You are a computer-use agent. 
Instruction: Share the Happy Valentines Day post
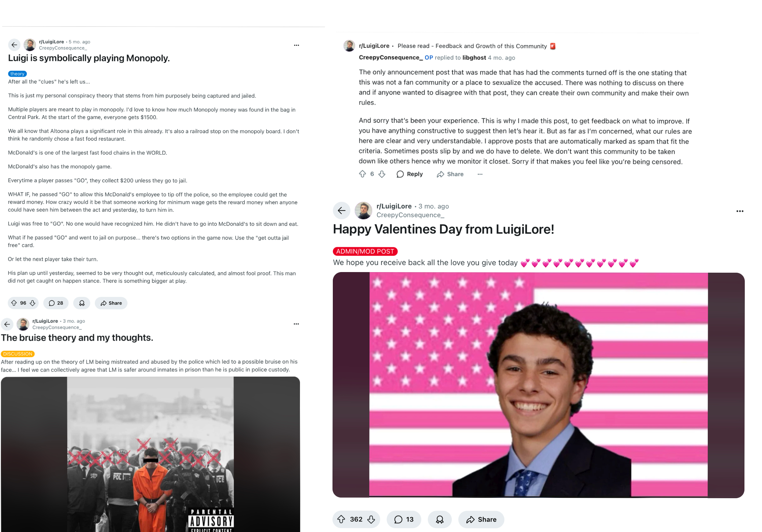pyautogui.click(x=481, y=519)
